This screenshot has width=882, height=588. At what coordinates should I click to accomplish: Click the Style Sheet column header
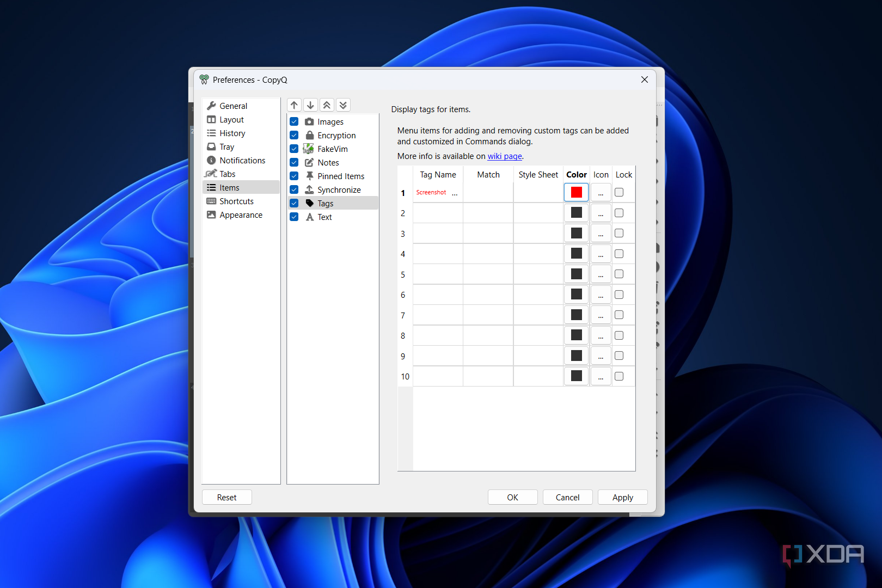tap(538, 175)
